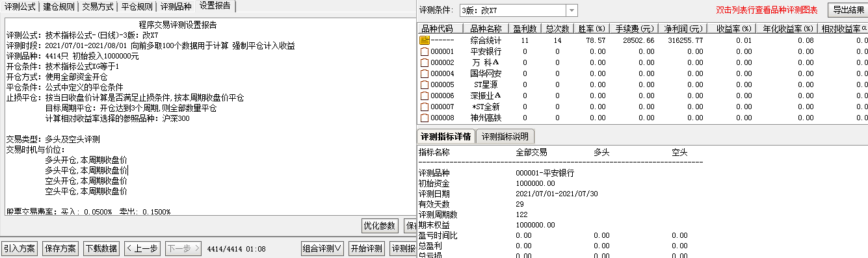868x258 pixels.
Task: Open the 交易方式 tab
Action: coord(99,6)
